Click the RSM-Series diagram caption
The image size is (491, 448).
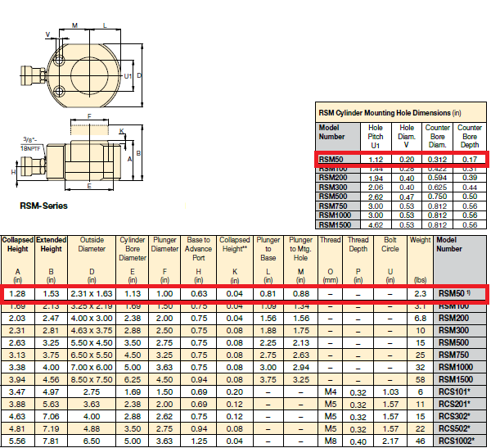pos(43,206)
